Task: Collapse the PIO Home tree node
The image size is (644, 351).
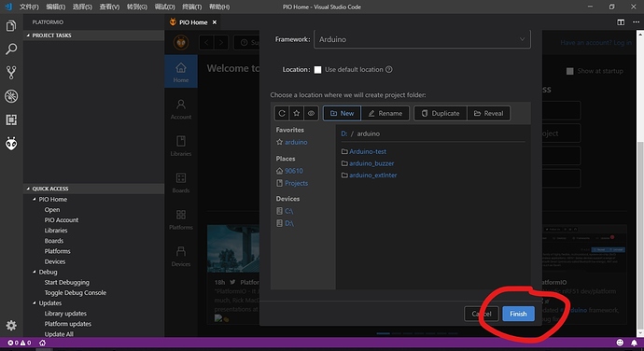Action: (x=35, y=200)
